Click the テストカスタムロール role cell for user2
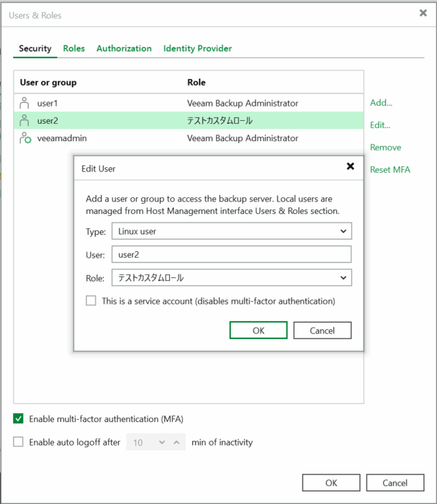 pos(220,120)
